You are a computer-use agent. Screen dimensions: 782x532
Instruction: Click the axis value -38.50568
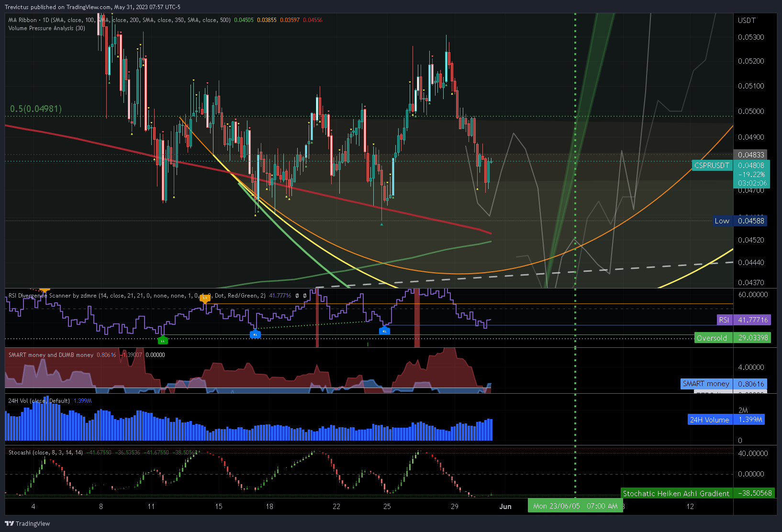pos(755,493)
